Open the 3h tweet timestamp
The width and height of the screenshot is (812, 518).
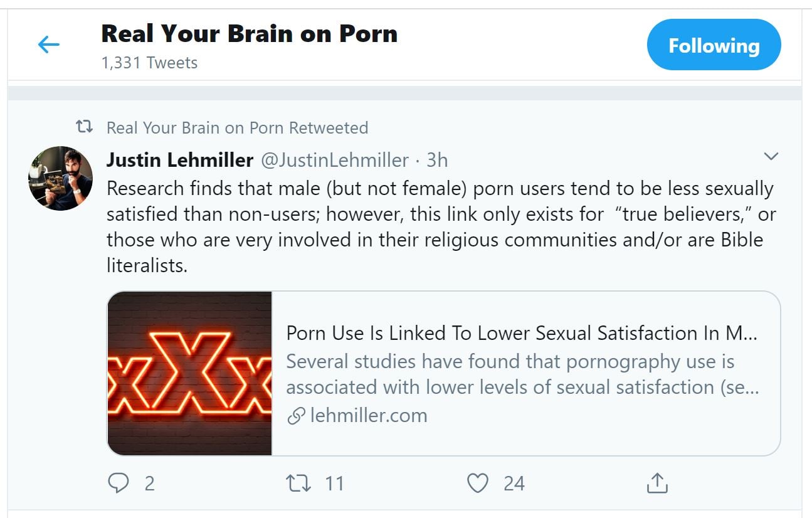437,160
